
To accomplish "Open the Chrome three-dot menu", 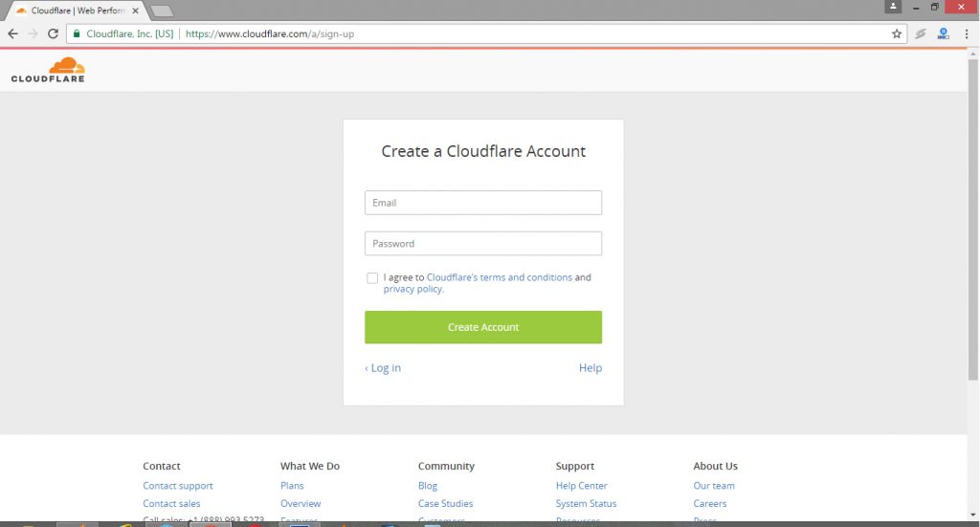I will pyautogui.click(x=967, y=33).
